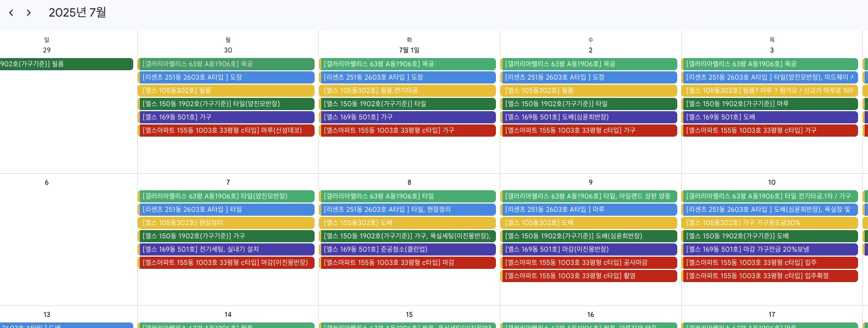The height and width of the screenshot is (328, 868).
Task: Open July 10 엘스 169동 마감 가구잔금 20%보냄 event
Action: (770, 249)
